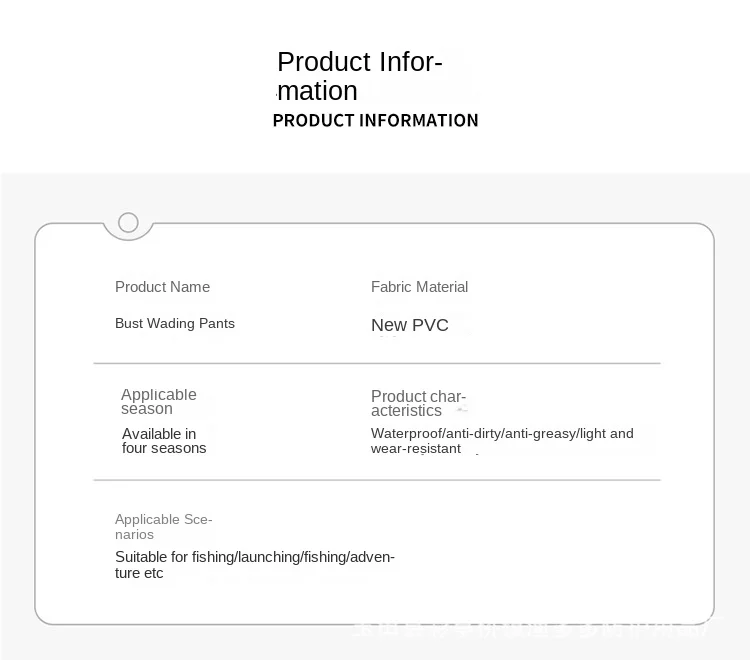This screenshot has width=750, height=660.
Task: Select the 'Product Name' label
Action: point(162,287)
